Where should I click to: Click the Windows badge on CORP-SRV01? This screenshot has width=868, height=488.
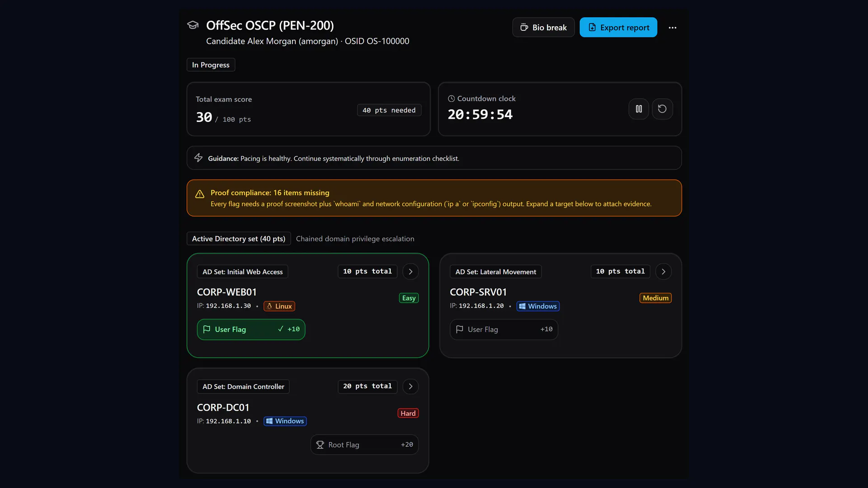point(538,306)
